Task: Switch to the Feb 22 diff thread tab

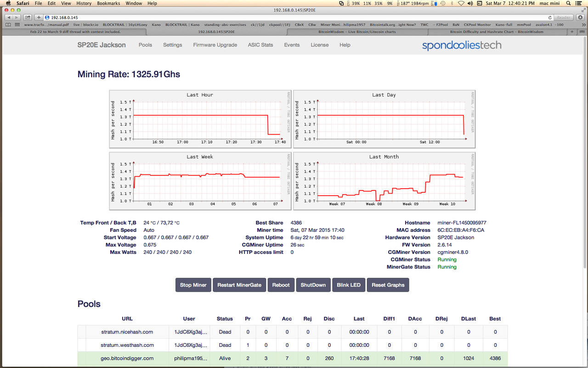Action: click(75, 32)
